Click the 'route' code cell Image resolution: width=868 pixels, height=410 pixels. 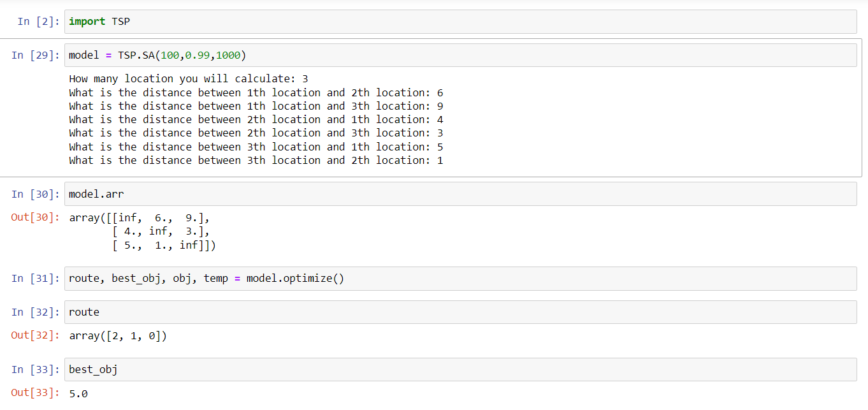tap(460, 312)
